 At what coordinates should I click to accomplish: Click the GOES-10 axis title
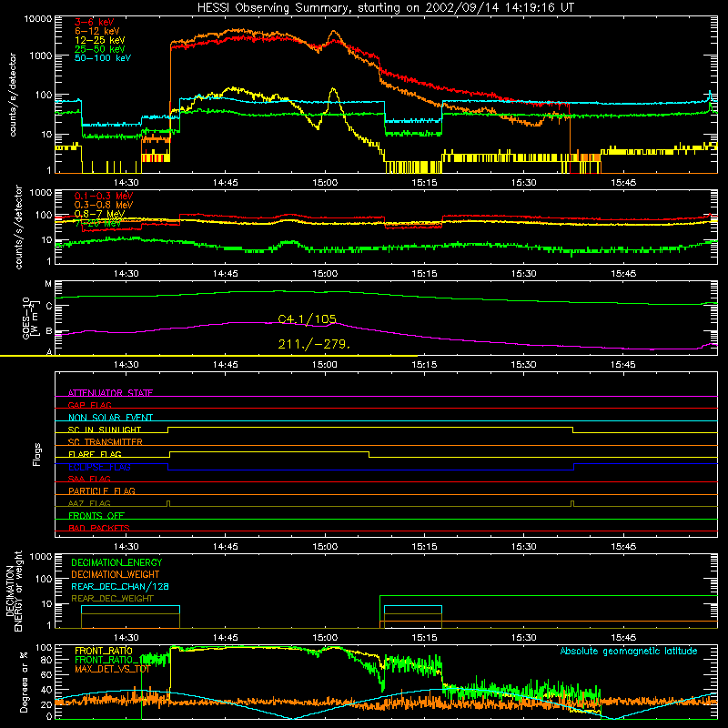coord(29,318)
